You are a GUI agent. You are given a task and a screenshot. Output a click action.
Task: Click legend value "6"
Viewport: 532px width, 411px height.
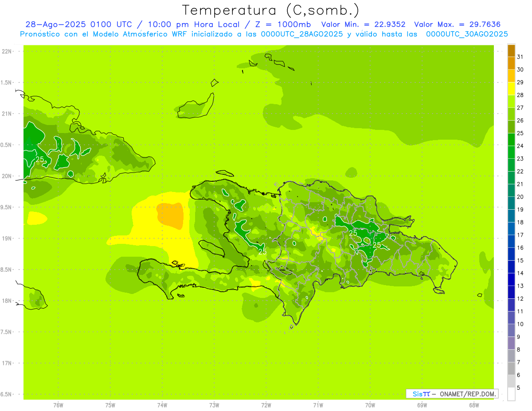(x=519, y=375)
